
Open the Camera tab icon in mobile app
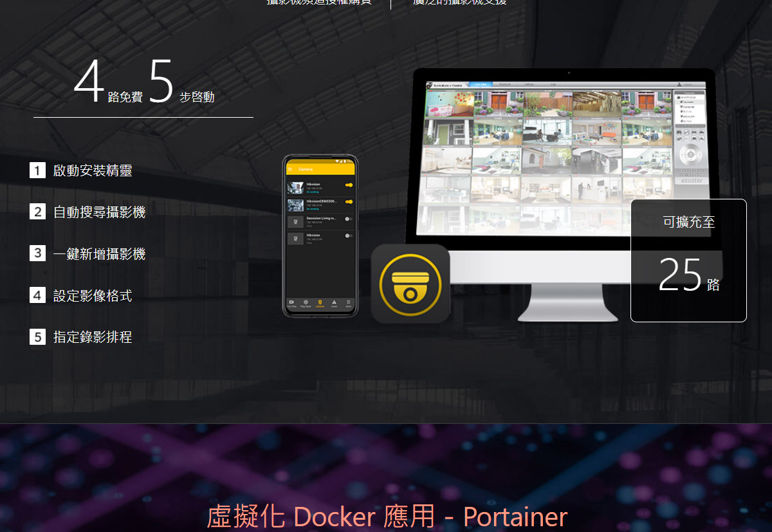[x=320, y=302]
